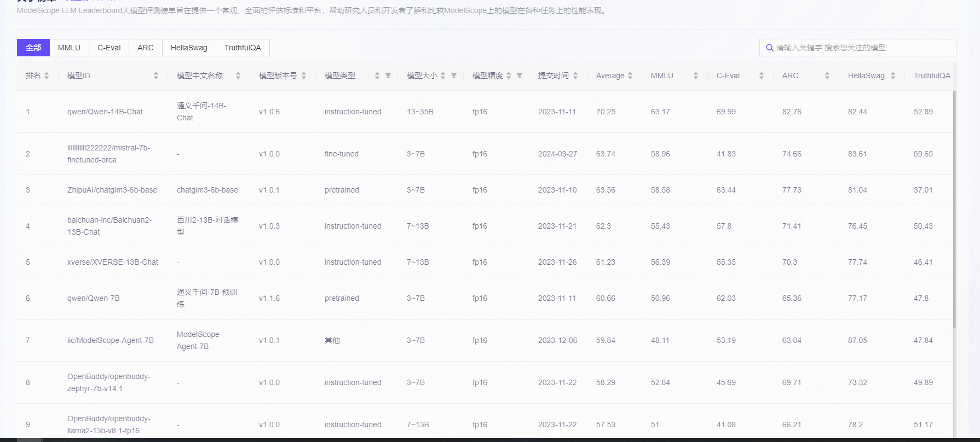Sort by 提交时间 using its arrows
The image size is (980, 442).
[x=575, y=75]
